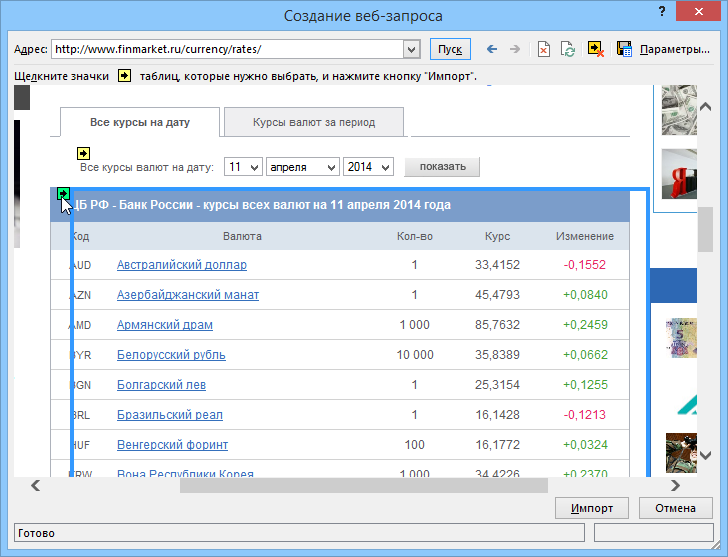Viewport: 728px width, 557px height.
Task: Click the dollar bills thumbnail image
Action: coord(679,110)
